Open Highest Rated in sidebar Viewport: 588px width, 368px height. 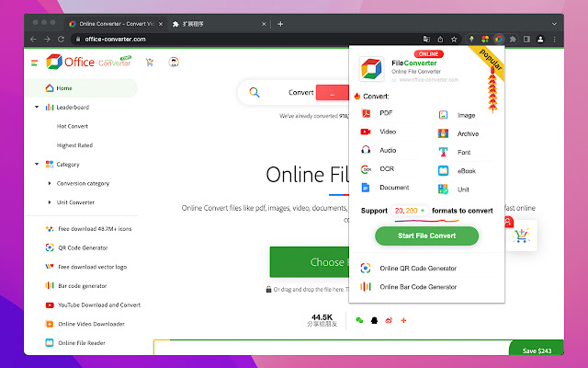pyautogui.click(x=74, y=145)
